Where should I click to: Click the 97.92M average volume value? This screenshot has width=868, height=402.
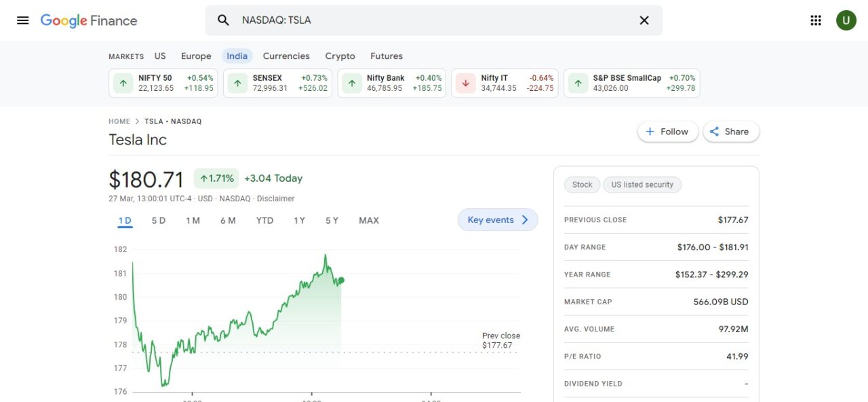[734, 329]
